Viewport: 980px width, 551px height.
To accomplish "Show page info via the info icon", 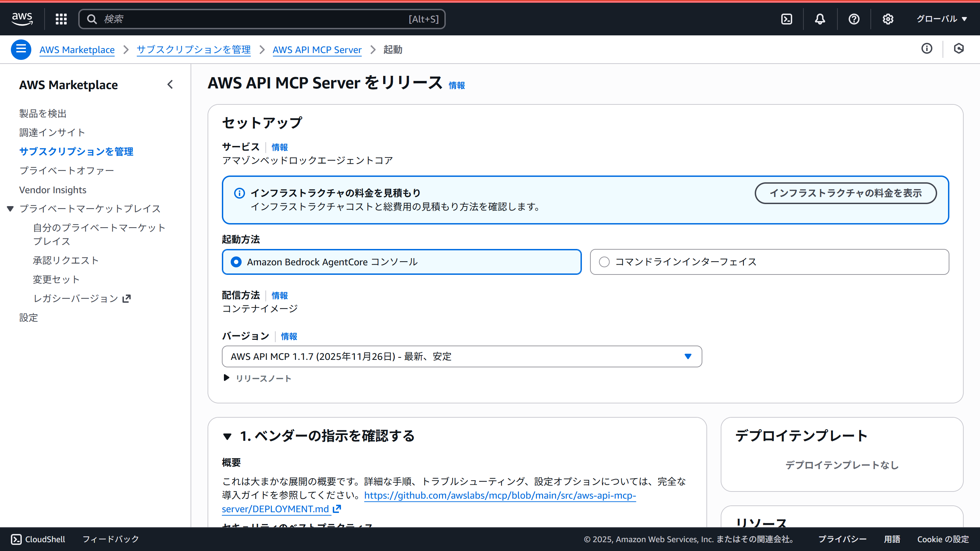I will point(927,48).
